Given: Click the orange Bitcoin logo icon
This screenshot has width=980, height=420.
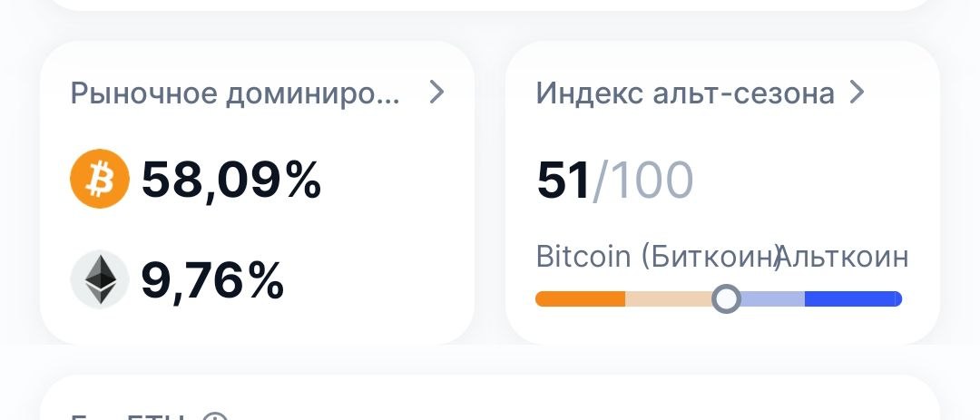Looking at the screenshot, I should tap(100, 179).
